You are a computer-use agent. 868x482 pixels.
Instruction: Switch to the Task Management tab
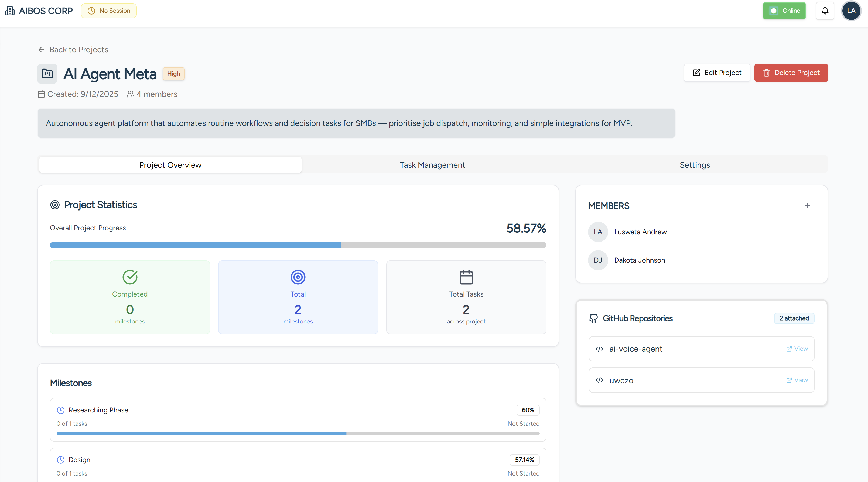[x=432, y=165]
